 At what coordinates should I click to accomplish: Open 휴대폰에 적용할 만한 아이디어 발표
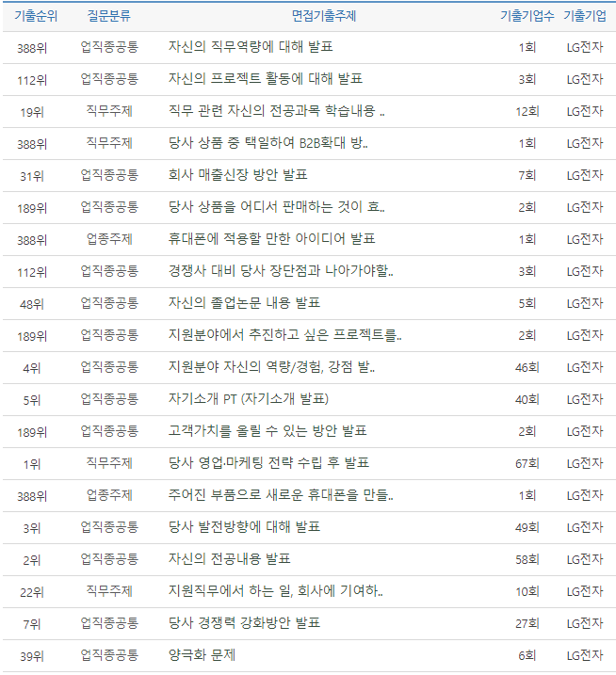[x=271, y=239]
